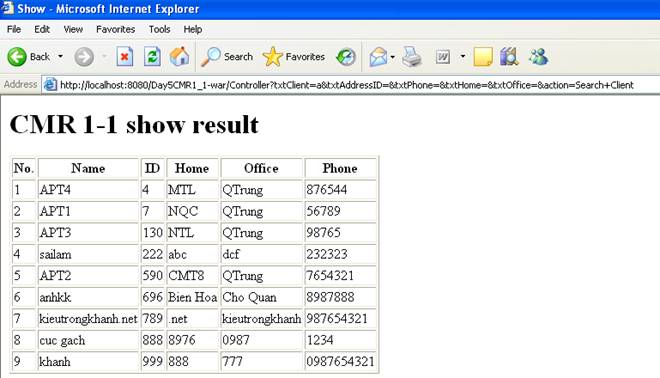Screen dimensions: 660x378
Task: Click the Bien Hoa home cell
Action: [x=192, y=297]
